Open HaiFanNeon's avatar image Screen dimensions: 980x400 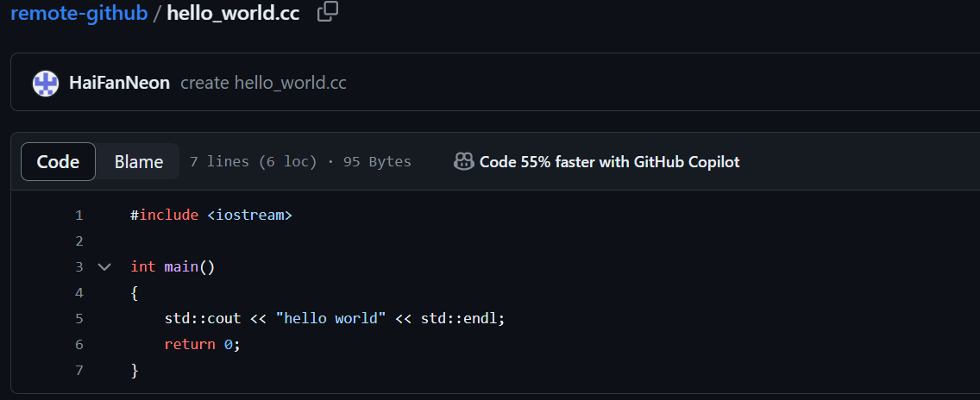point(46,83)
